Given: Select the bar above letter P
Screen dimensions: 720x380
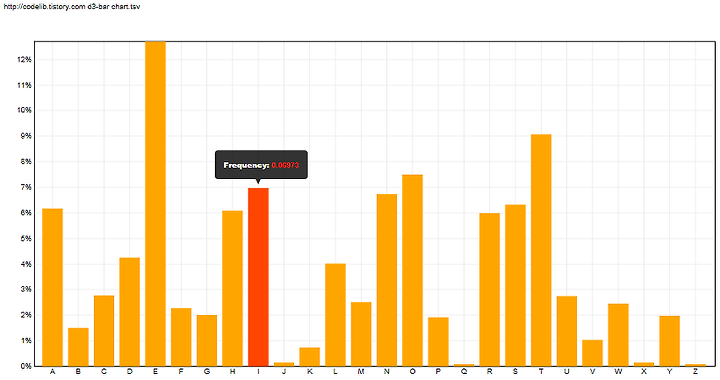Looking at the screenshot, I should [438, 342].
